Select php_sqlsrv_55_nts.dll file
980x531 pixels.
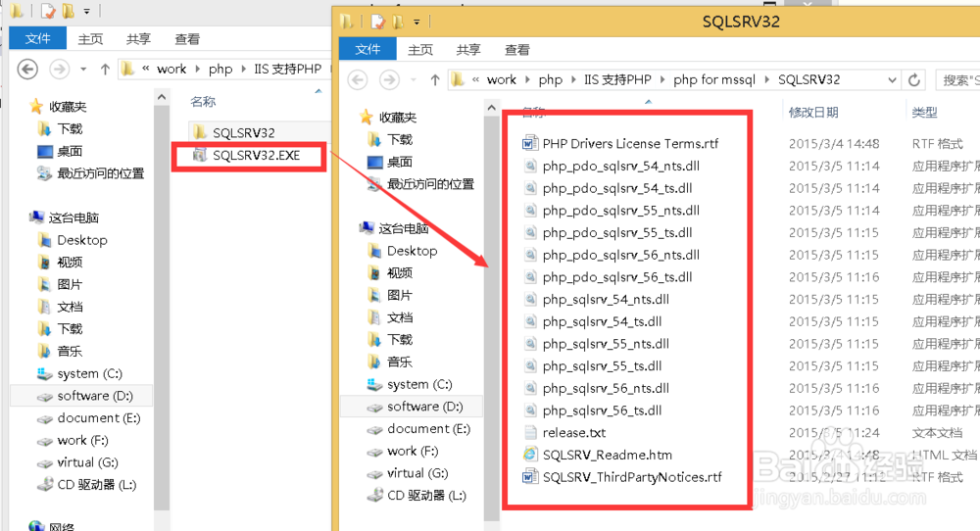[605, 344]
